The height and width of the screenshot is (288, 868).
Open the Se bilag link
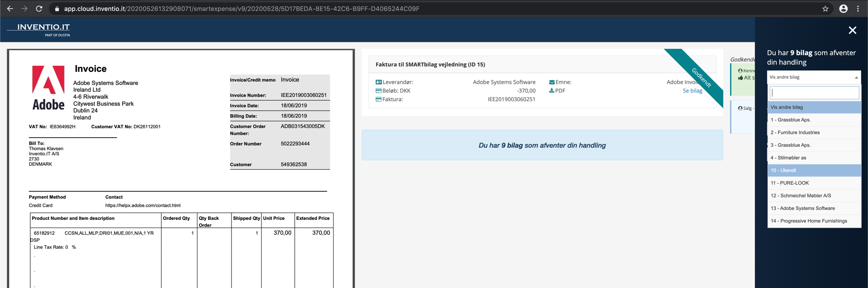(x=693, y=91)
